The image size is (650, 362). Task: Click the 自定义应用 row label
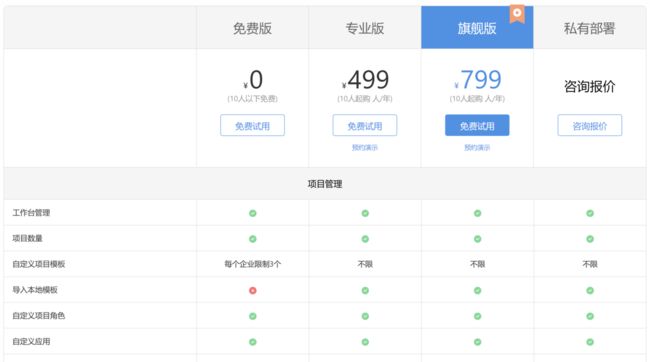click(31, 342)
